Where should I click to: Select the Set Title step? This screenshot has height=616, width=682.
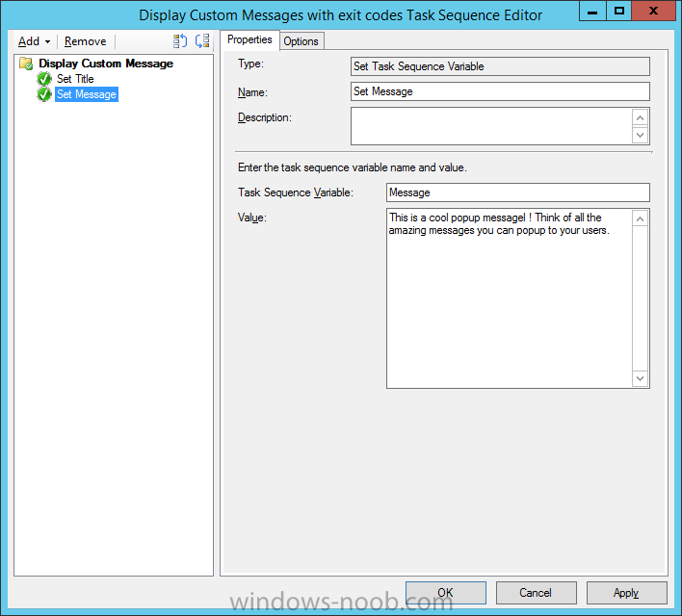[75, 79]
